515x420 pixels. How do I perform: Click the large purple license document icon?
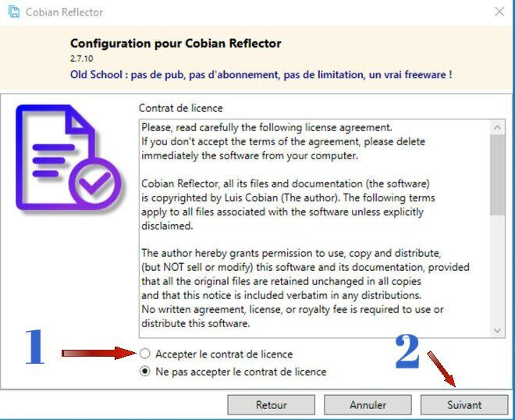point(68,158)
